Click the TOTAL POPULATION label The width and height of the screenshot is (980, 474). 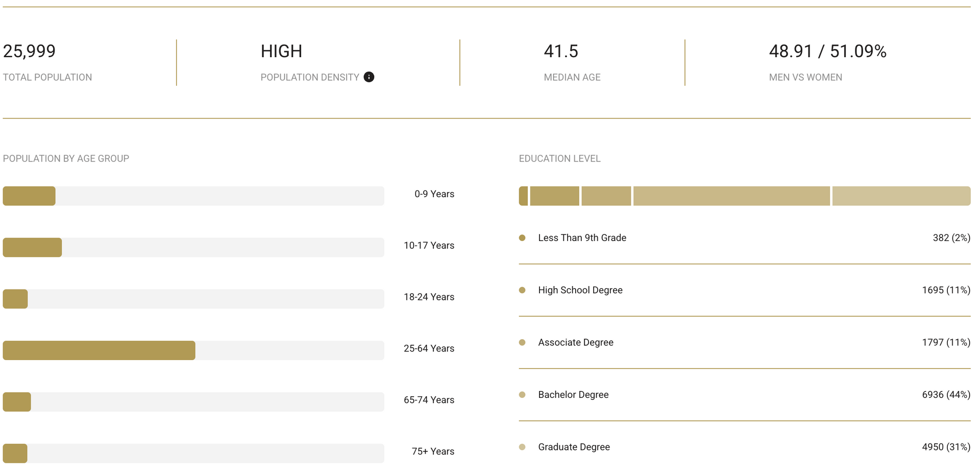[47, 77]
